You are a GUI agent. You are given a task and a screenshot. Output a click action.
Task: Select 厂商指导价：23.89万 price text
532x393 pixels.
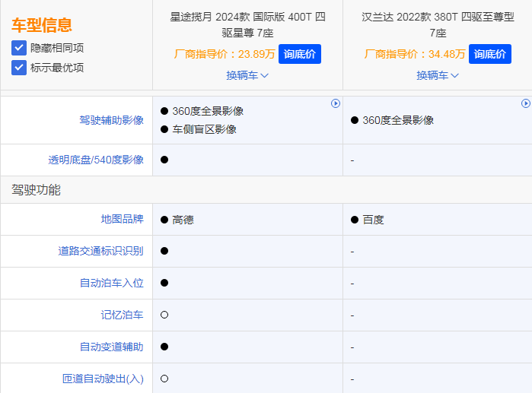(x=225, y=54)
